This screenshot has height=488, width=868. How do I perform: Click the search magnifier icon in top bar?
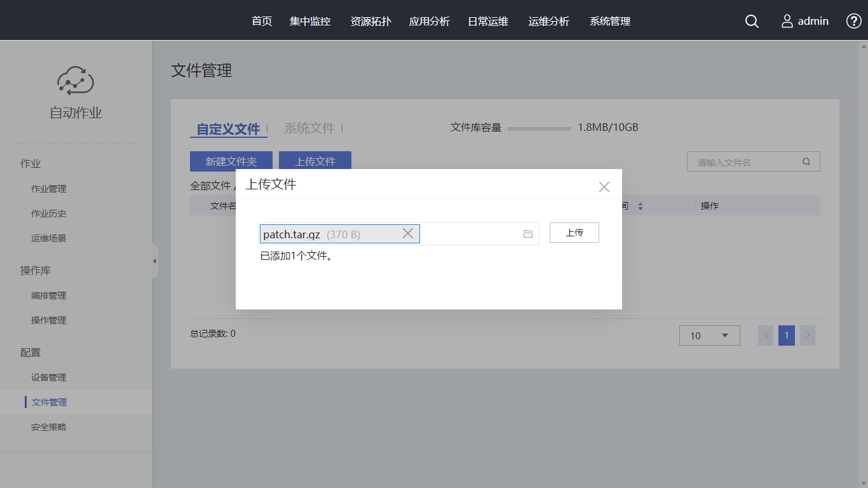click(752, 22)
